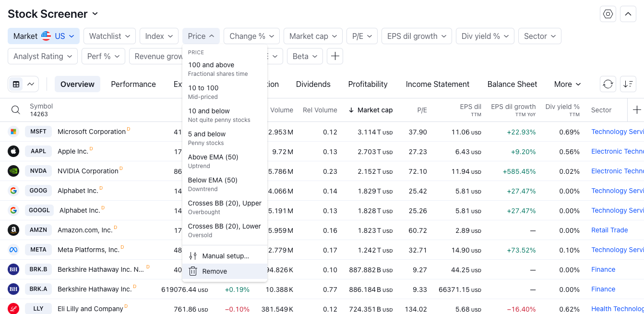
Task: Expand the More tabs dropdown
Action: pos(567,84)
